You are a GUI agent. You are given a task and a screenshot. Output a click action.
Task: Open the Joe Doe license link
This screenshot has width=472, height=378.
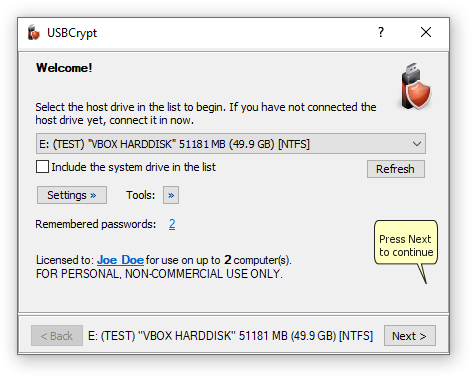[x=120, y=260]
